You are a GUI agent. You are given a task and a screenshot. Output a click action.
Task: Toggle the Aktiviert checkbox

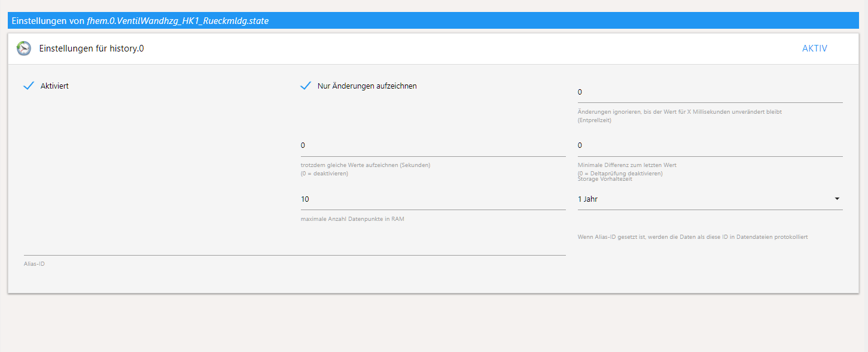point(29,86)
